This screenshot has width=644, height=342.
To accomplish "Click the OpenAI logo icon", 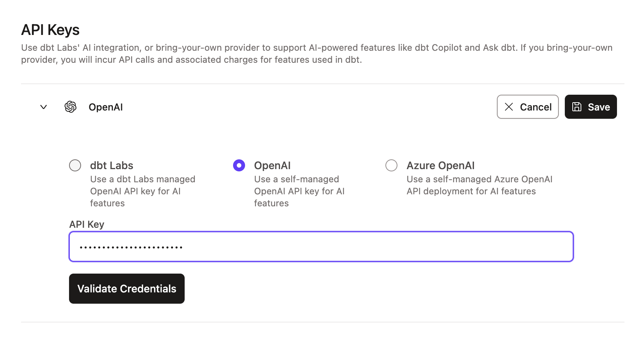I will pyautogui.click(x=71, y=107).
